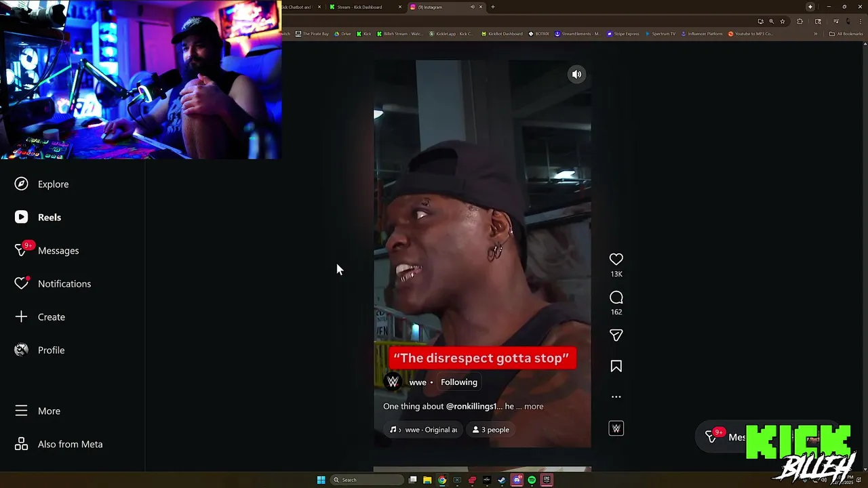Expand caption with more link

(x=534, y=407)
